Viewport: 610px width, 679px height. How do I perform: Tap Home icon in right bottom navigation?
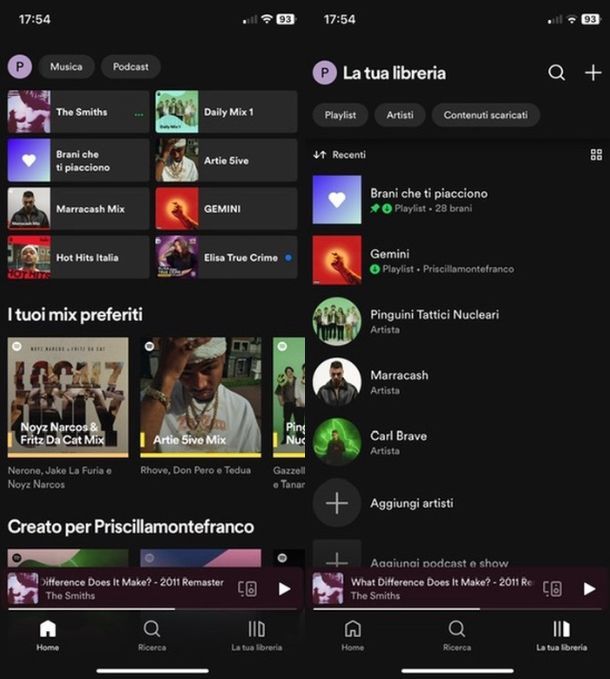352,629
